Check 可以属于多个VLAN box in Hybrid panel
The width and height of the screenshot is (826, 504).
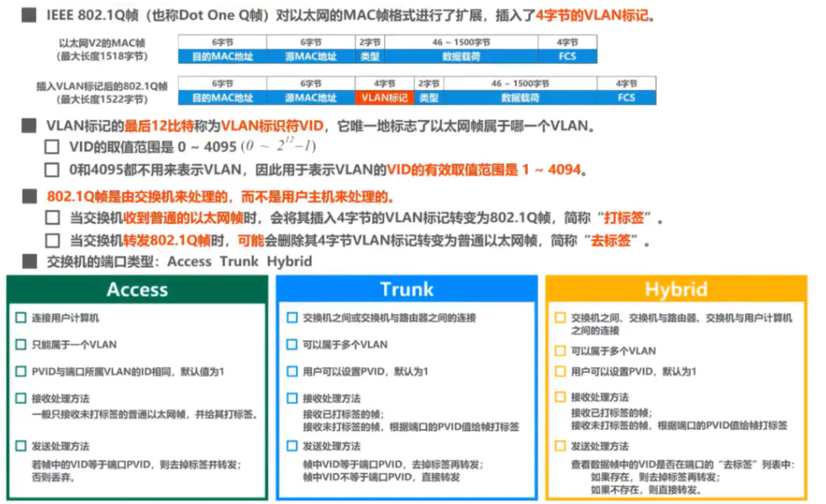click(x=560, y=350)
